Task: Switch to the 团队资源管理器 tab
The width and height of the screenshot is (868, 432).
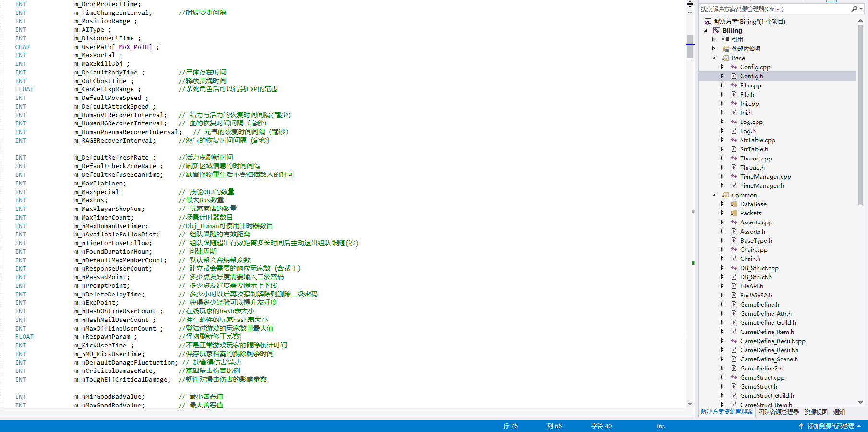Action: point(778,412)
